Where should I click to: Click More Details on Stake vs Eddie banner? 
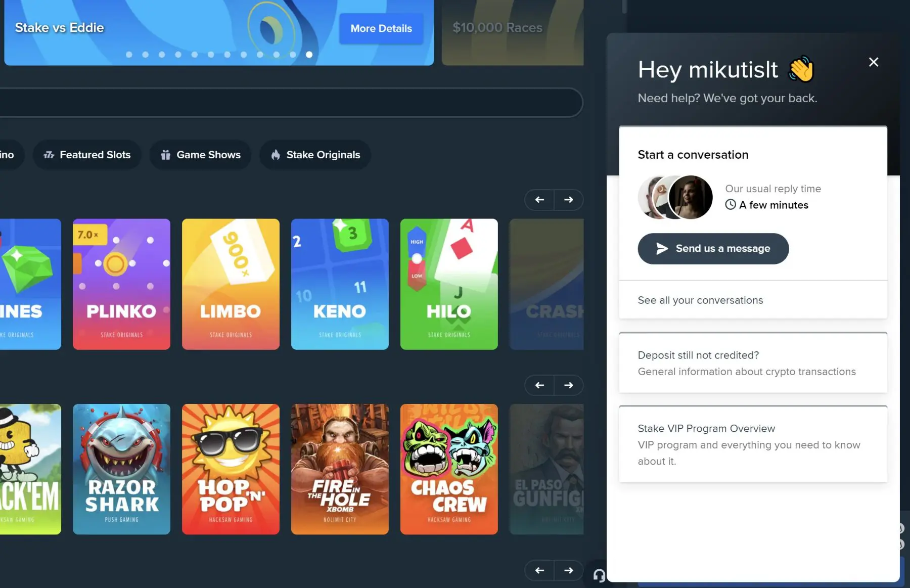point(382,29)
